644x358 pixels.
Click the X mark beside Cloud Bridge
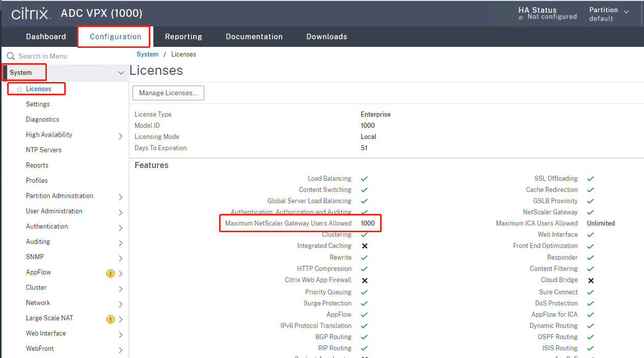coord(591,280)
